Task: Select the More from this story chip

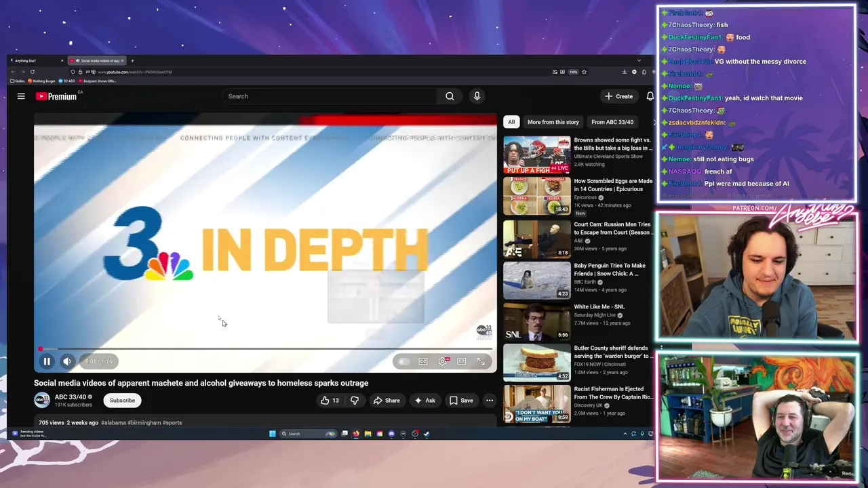Action: (553, 122)
